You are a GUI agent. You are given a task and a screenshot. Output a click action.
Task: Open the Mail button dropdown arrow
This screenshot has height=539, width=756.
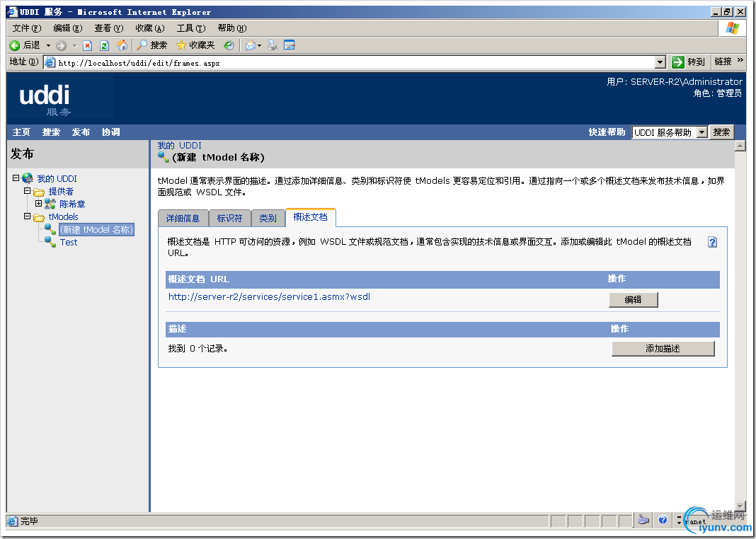click(x=259, y=46)
